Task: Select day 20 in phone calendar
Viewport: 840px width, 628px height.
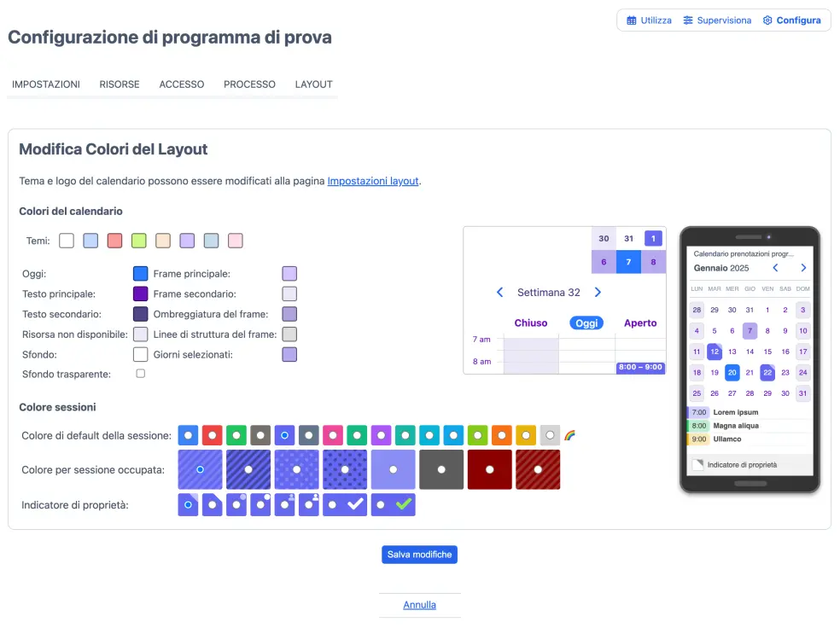Action: pyautogui.click(x=732, y=372)
